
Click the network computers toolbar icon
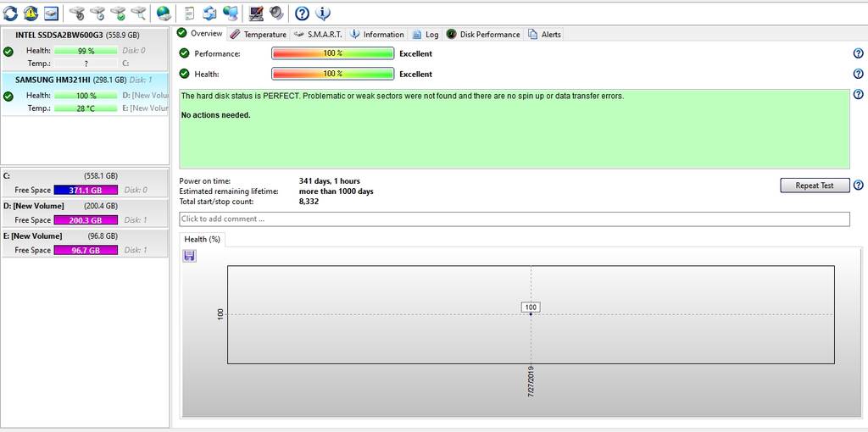tap(231, 12)
